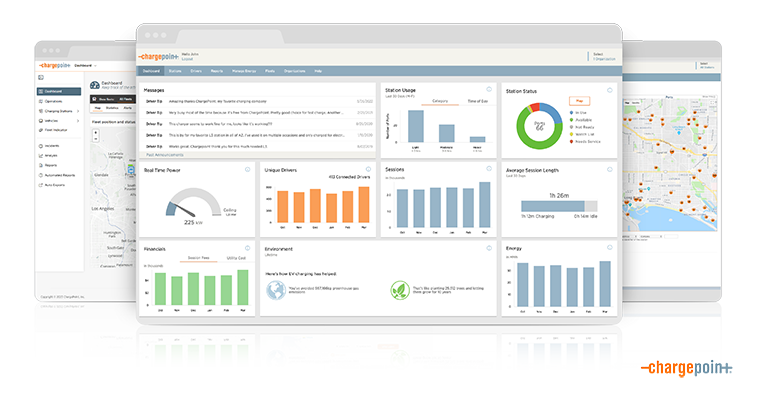
Task: Click the Unique Drivers widget settings icon
Action: 368,169
